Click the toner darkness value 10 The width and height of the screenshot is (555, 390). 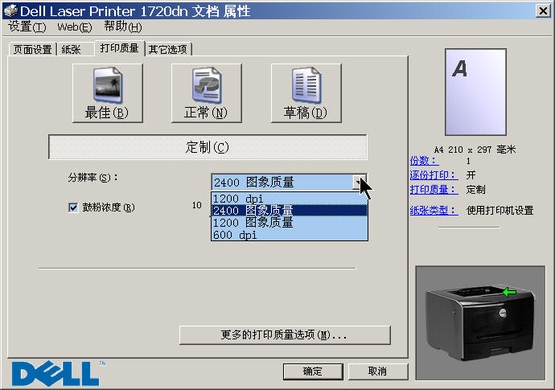[x=197, y=205]
